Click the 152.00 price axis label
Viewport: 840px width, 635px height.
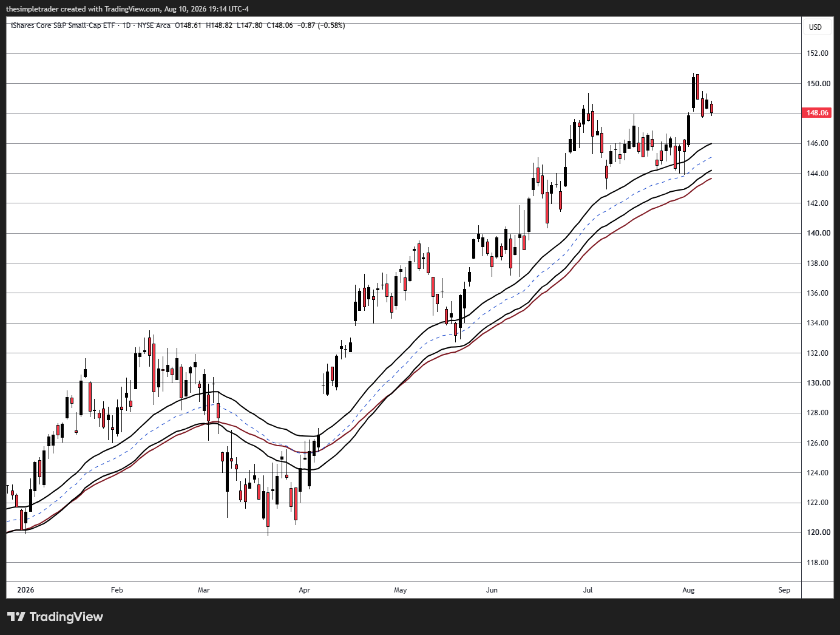[x=818, y=53]
